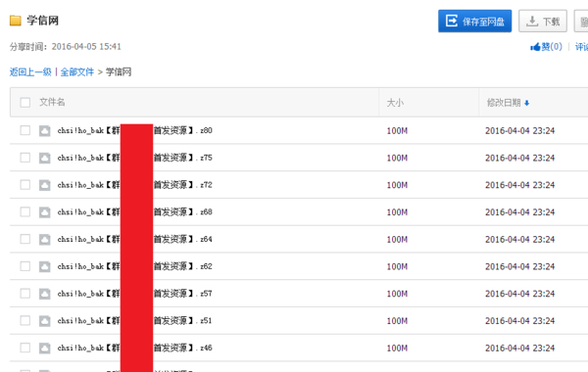Click the modified date of the .z46 row
This screenshot has width=588, height=372.
tap(519, 349)
